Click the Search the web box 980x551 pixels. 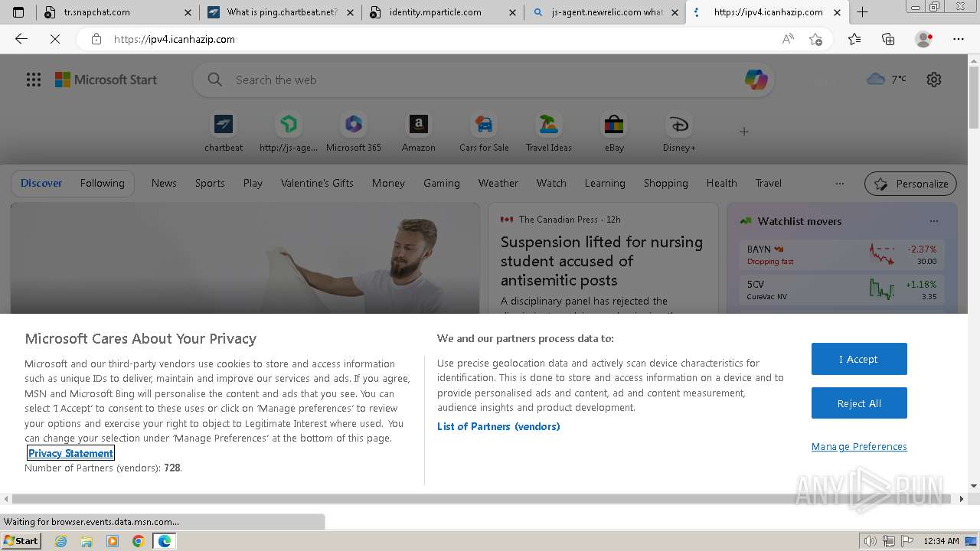pyautogui.click(x=482, y=80)
